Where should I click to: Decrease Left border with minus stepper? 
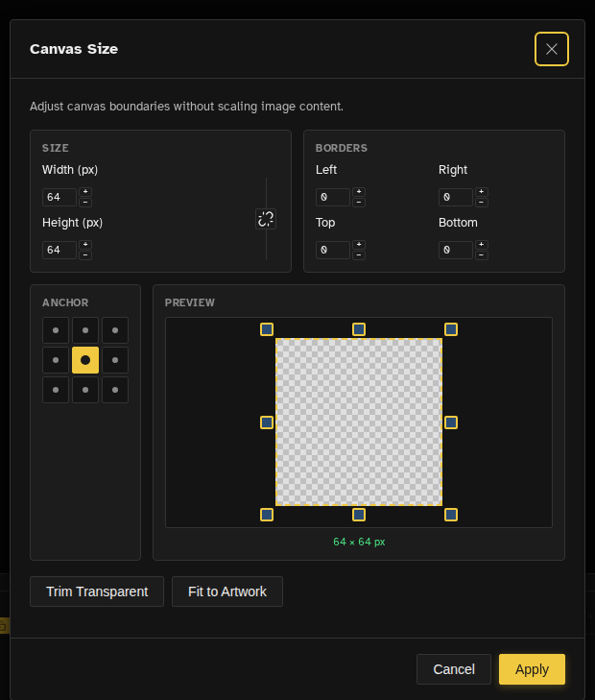359,203
